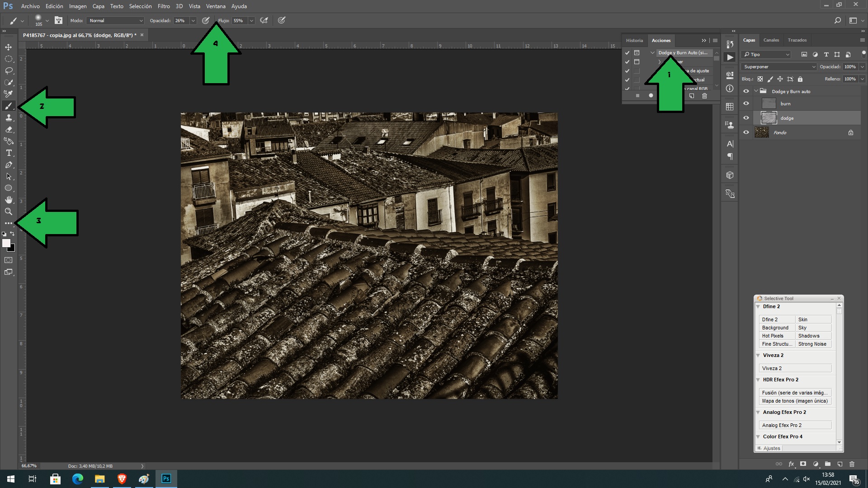Select the Elliptical Marquee tool
Viewport: 868px width, 488px height.
coord(9,59)
